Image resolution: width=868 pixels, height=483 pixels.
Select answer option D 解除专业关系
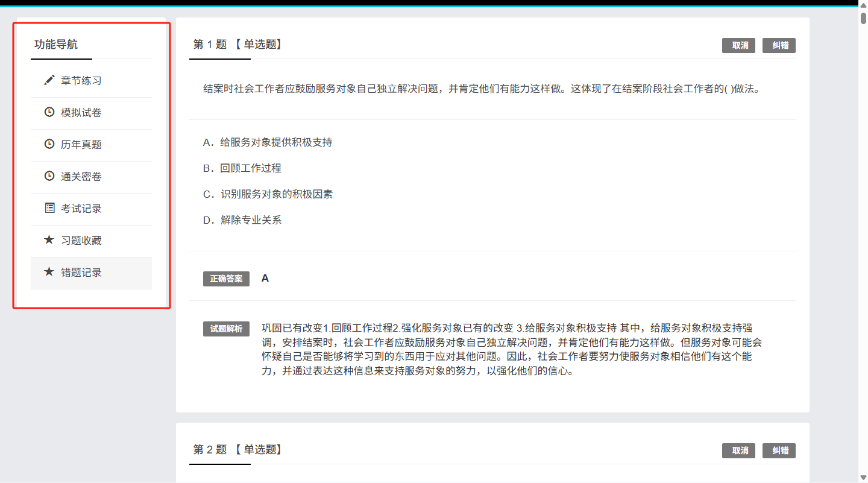pos(242,220)
